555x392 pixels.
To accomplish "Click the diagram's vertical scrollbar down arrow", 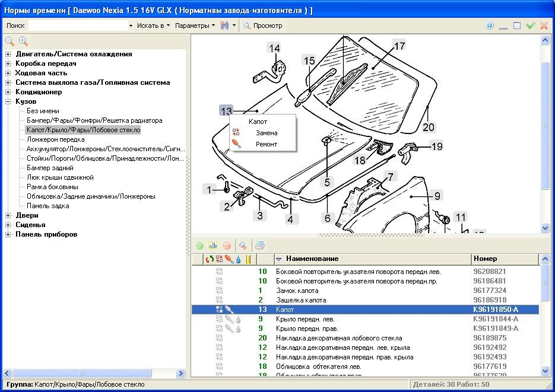I will tap(545, 228).
